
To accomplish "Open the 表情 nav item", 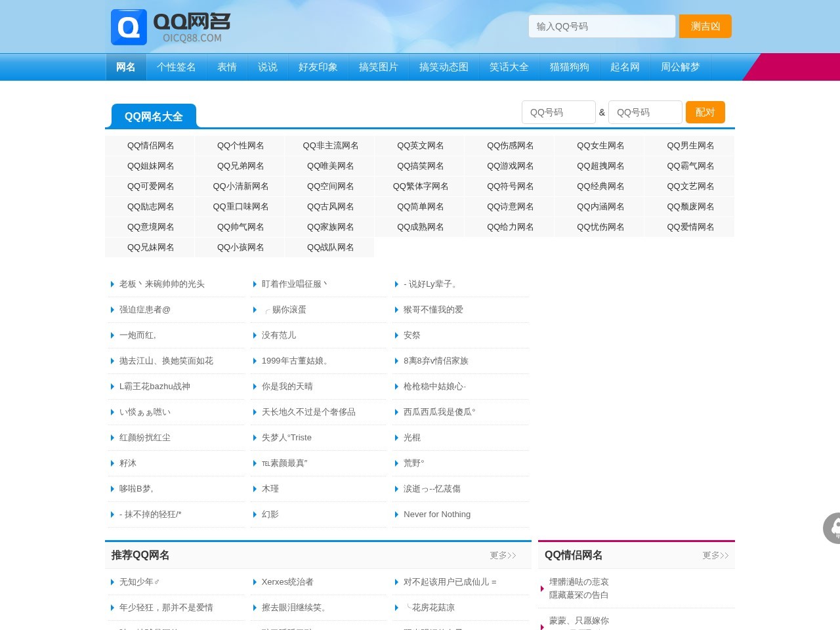I will [227, 67].
